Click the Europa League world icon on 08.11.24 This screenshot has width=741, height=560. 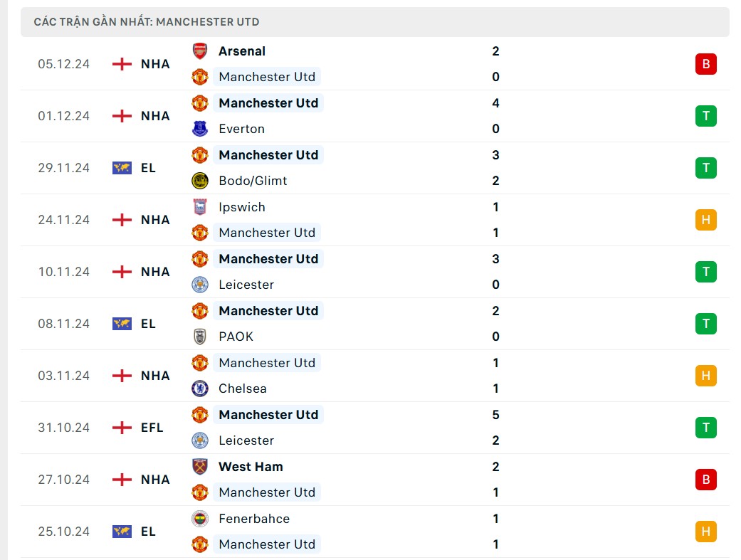[122, 324]
